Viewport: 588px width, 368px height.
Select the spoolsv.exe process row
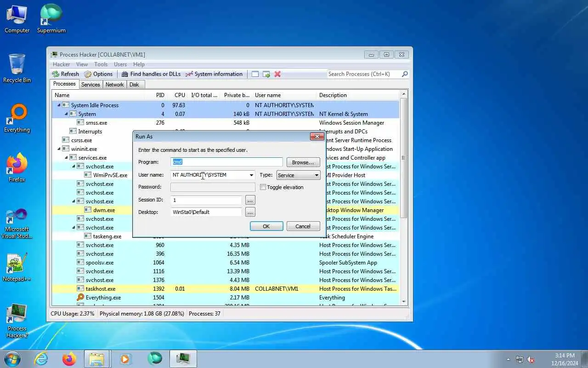(225, 263)
